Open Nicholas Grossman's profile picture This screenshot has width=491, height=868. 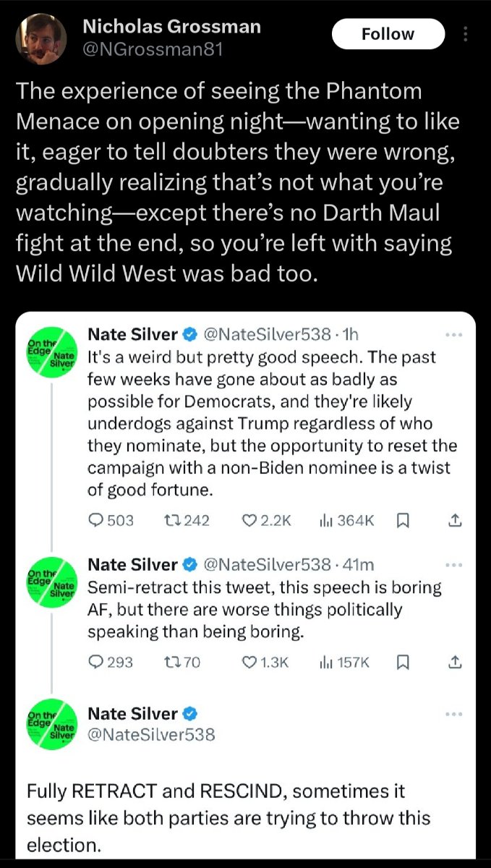tap(43, 39)
